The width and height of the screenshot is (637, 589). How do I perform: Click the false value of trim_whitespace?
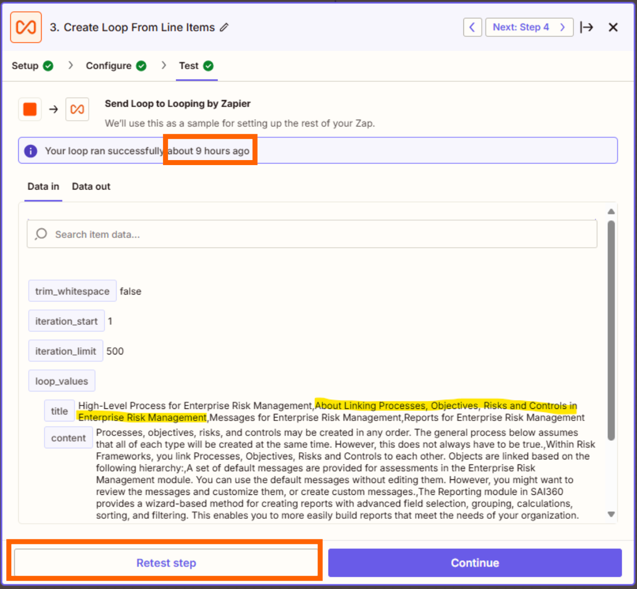point(130,291)
